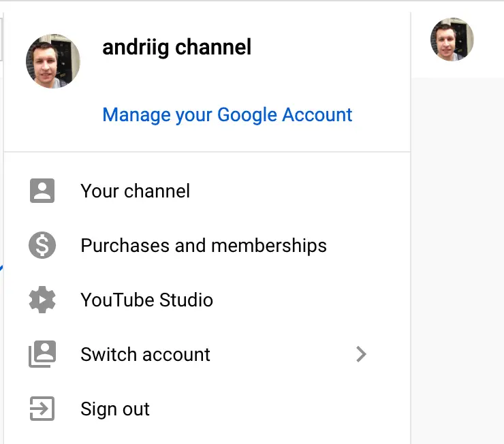The image size is (504, 444).
Task: Click the gray page area to dismiss menu
Action: click(x=456, y=259)
